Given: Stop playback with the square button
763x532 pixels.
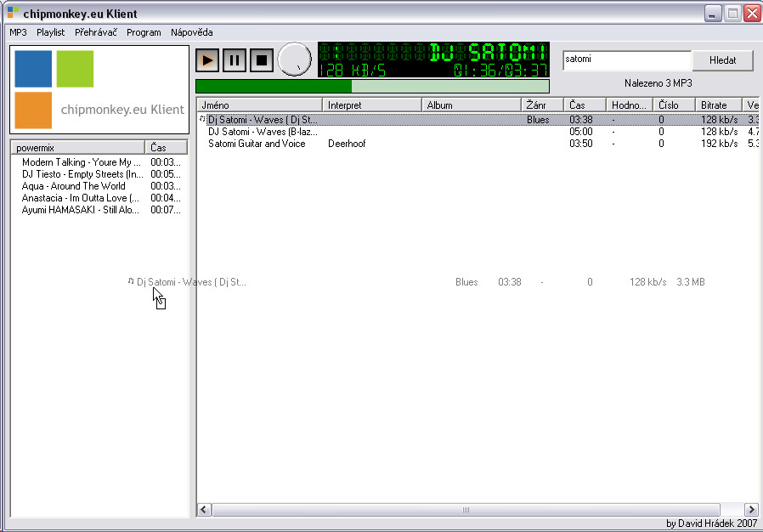Looking at the screenshot, I should (x=262, y=60).
